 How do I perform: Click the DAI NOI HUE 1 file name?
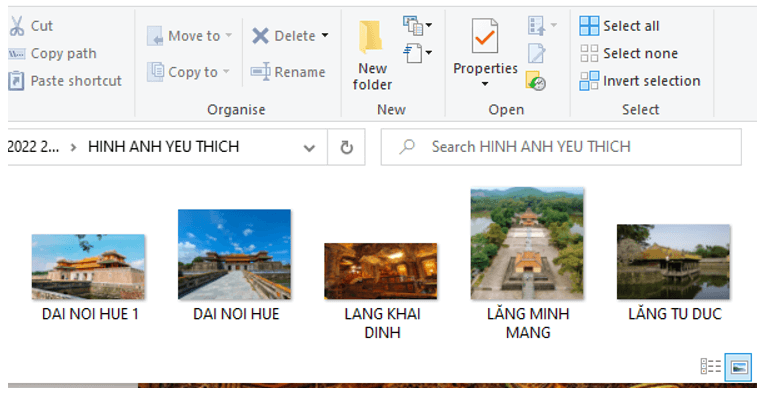(90, 314)
